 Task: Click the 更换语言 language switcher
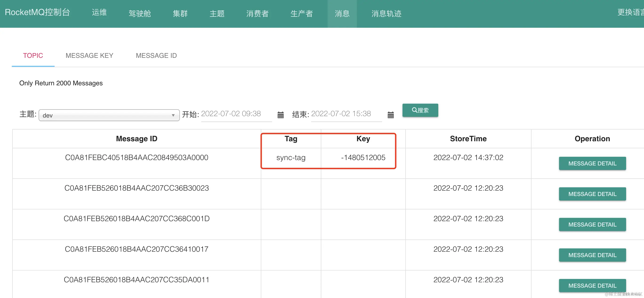pyautogui.click(x=630, y=12)
